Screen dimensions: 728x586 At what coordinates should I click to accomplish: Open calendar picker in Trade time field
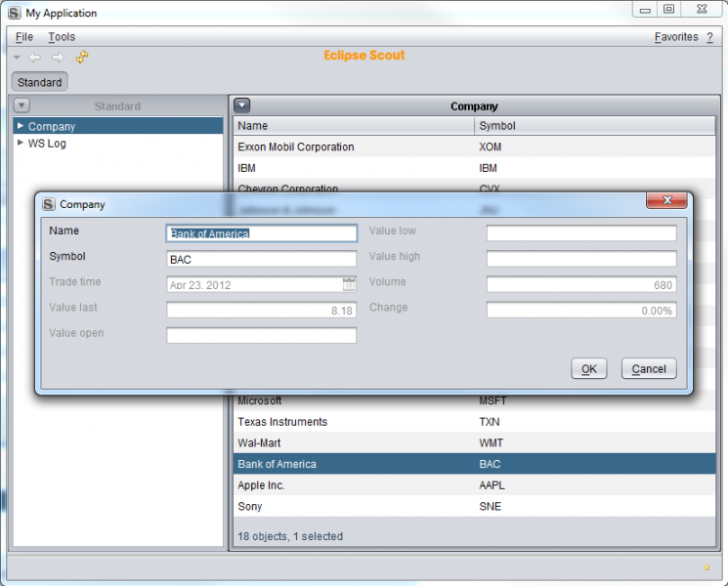tap(349, 284)
